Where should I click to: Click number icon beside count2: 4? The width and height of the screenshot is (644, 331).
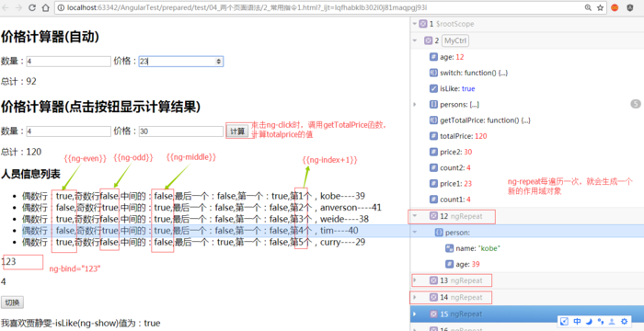[433, 168]
